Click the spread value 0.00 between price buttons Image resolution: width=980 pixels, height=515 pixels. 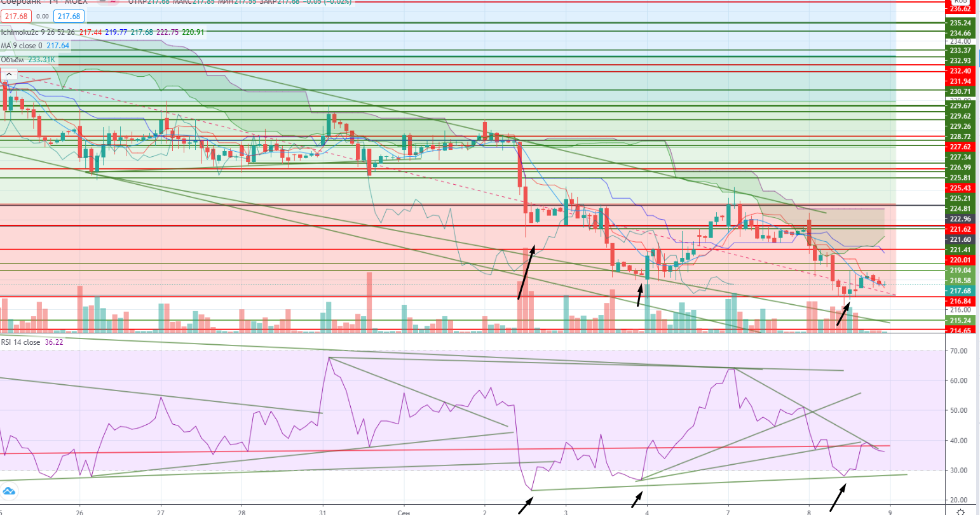click(43, 17)
